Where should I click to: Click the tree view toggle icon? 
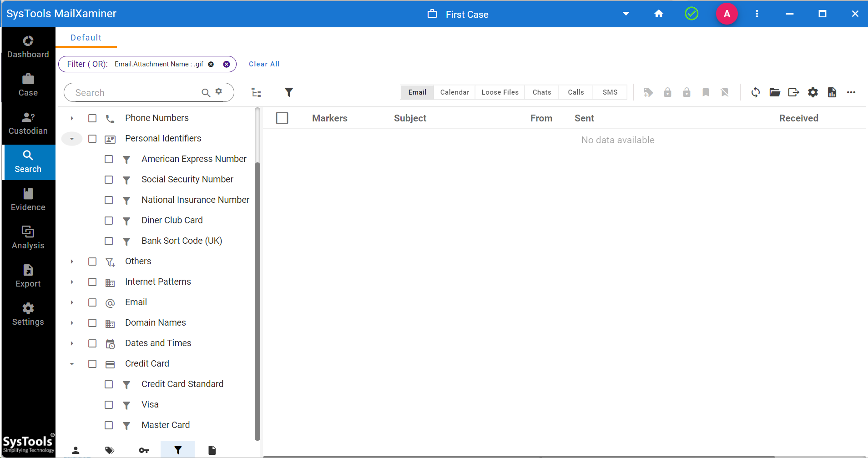click(256, 93)
